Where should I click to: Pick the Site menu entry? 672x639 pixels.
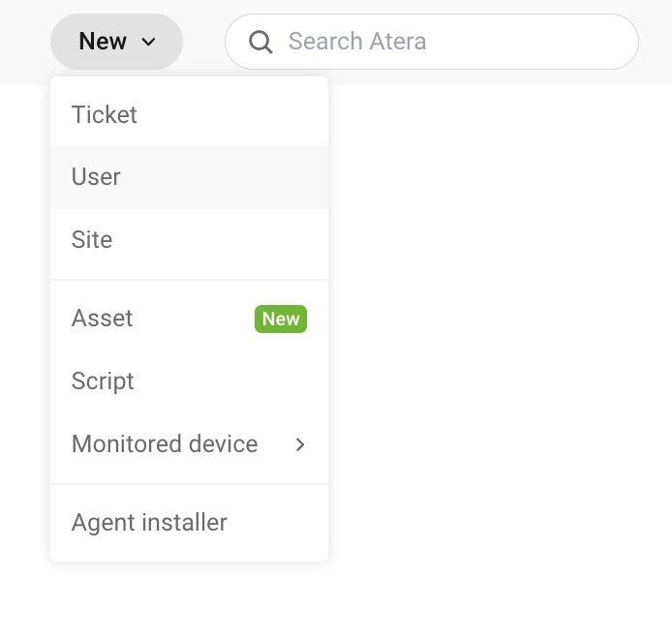(189, 240)
